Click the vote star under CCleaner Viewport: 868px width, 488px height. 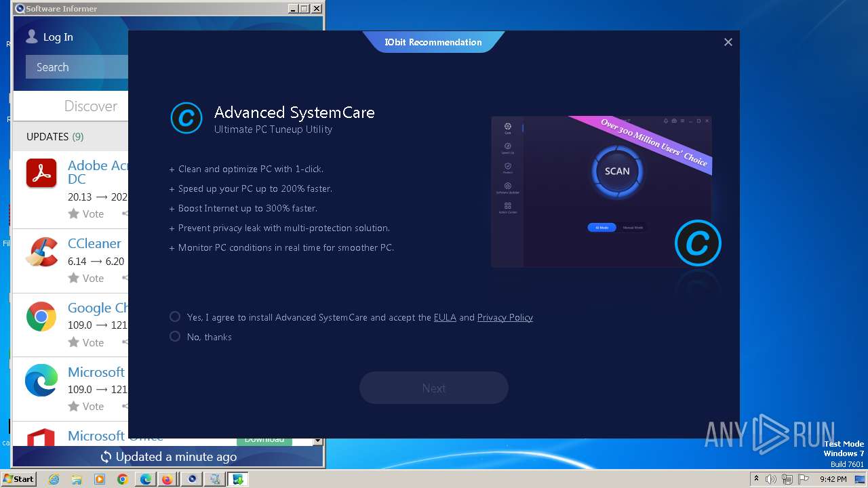(x=74, y=278)
